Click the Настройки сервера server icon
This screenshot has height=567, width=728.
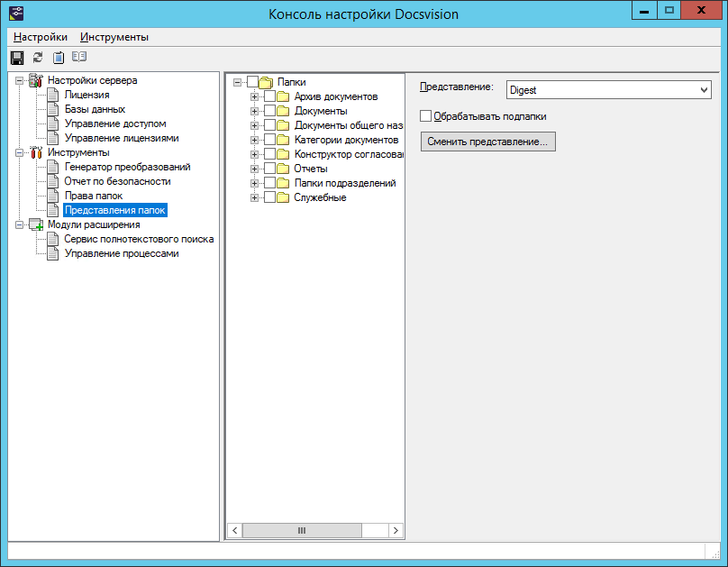click(36, 81)
